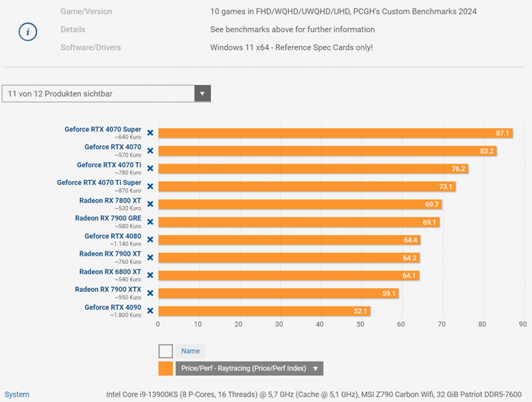The height and width of the screenshot is (402, 532).
Task: Hide Radeon RX 7900 XTX with its X
Action: 150,293
